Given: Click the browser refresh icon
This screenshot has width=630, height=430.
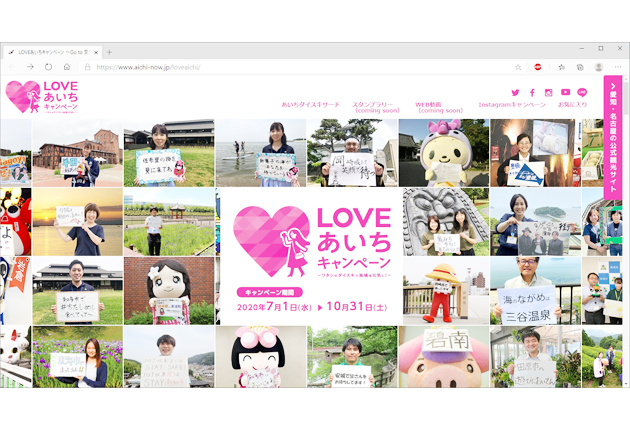Looking at the screenshot, I should point(48,67).
